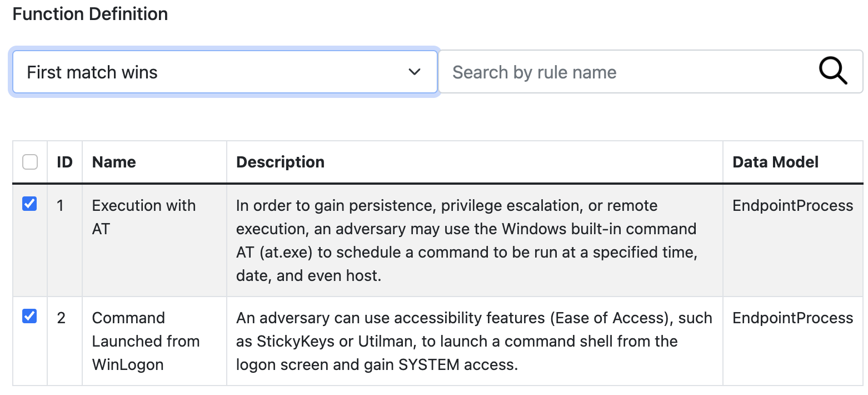Viewport: 868px width, 395px height.
Task: Select the Command Launched from WinLogon name
Action: [x=146, y=341]
